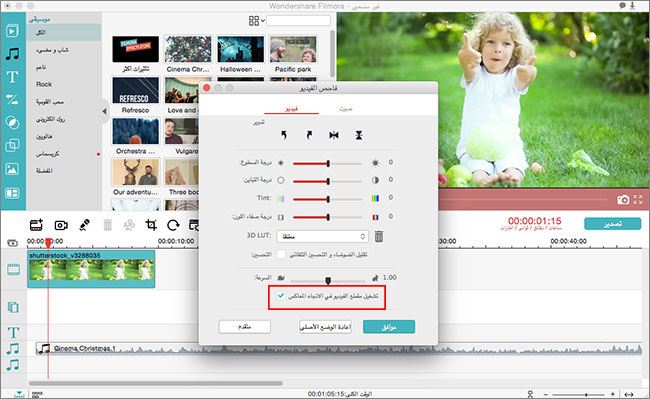Toggle the reverse video playback checkbox
The width and height of the screenshot is (650, 399).
point(281,296)
